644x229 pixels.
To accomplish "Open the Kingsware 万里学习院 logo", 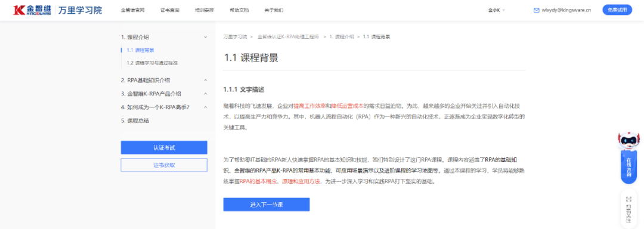I will [57, 10].
